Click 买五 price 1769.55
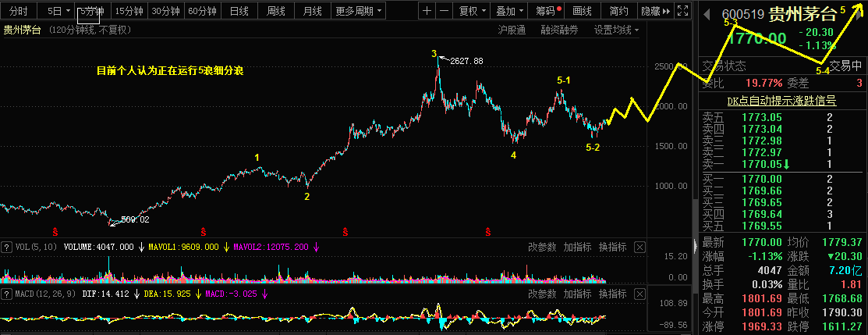868x335 pixels. tap(760, 226)
